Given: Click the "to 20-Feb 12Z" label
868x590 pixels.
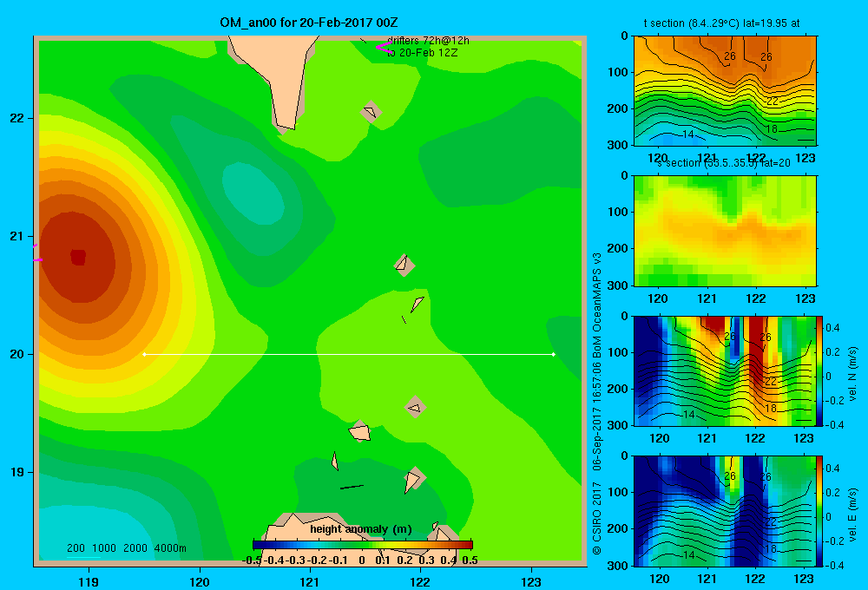Looking at the screenshot, I should pyautogui.click(x=423, y=53).
